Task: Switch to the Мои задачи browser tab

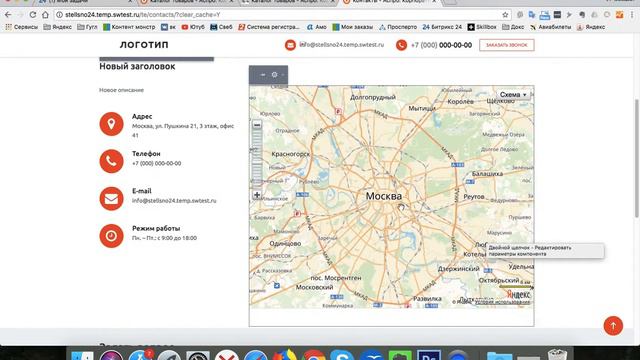Action: coord(84,2)
